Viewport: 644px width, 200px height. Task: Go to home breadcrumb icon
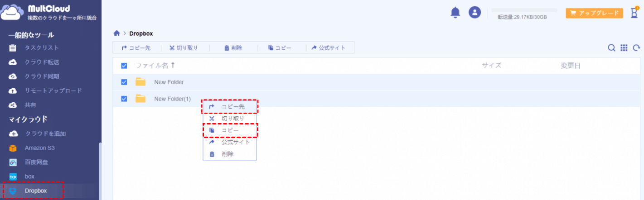[x=116, y=33]
